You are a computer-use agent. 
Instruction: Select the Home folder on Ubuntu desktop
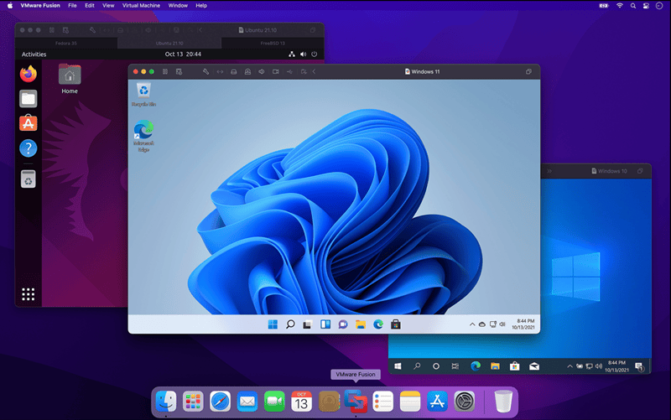[69, 79]
